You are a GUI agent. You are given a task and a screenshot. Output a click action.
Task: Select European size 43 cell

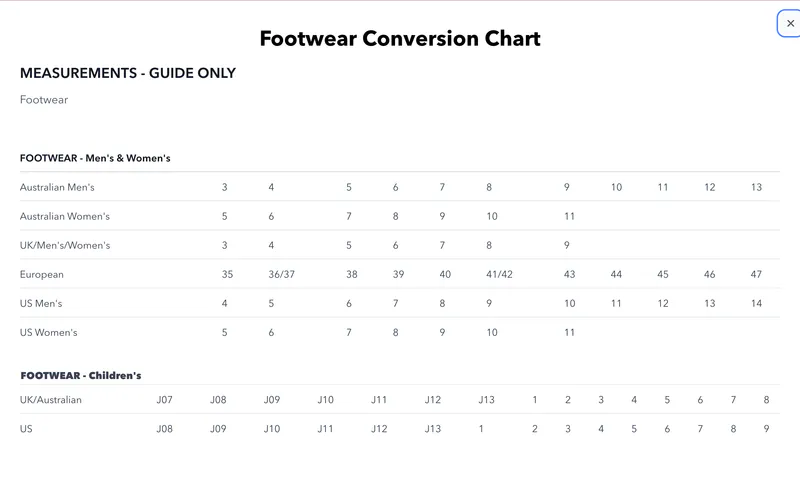(569, 274)
